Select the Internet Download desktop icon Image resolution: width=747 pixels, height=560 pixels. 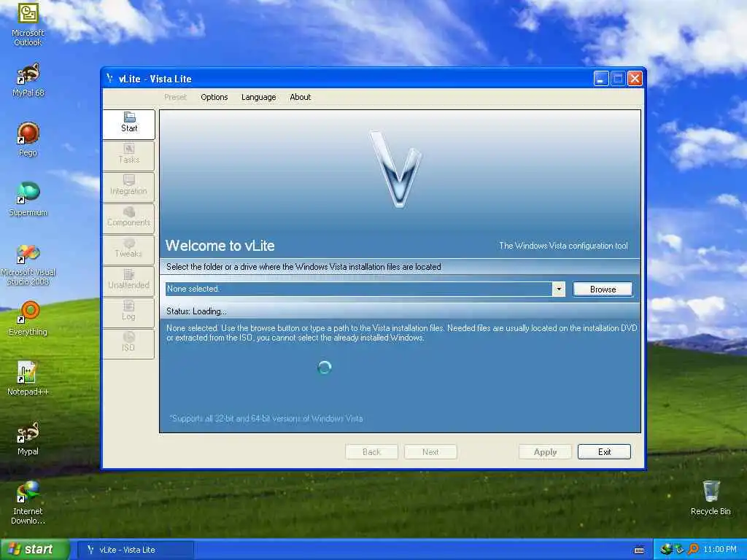28,503
